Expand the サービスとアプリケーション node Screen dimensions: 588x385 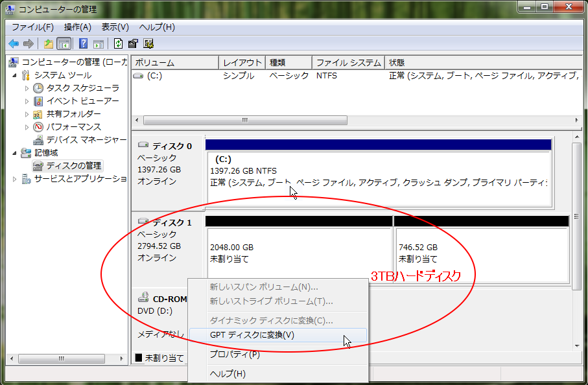point(15,179)
